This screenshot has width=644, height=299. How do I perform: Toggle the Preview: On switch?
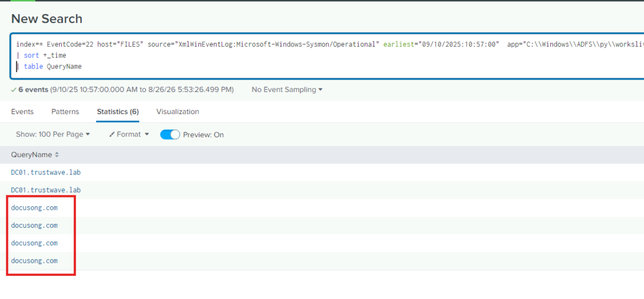pos(170,135)
